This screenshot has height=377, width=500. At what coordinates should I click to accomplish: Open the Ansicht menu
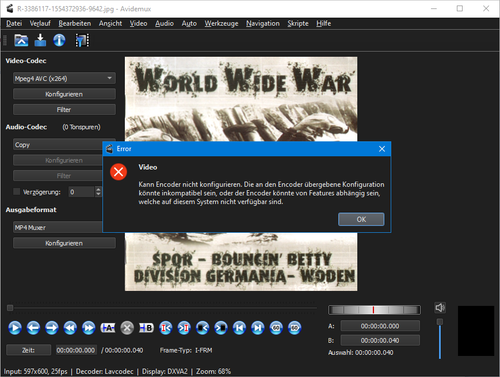point(110,23)
